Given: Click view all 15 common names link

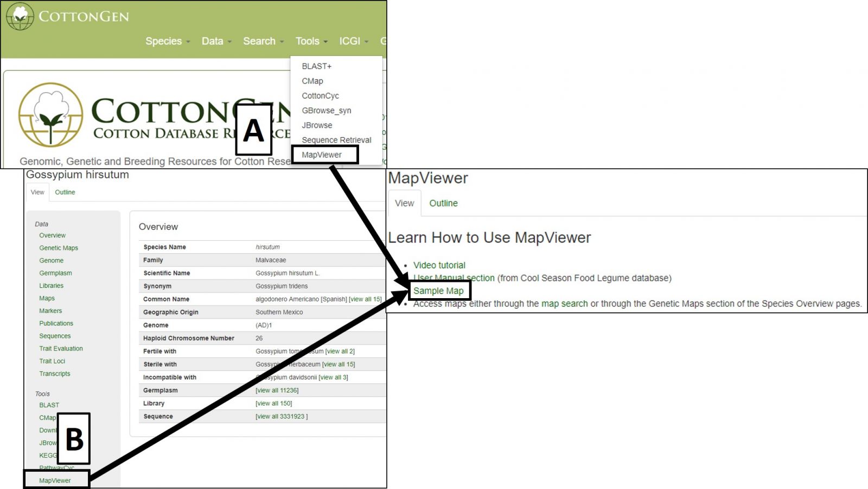Looking at the screenshot, I should [365, 299].
